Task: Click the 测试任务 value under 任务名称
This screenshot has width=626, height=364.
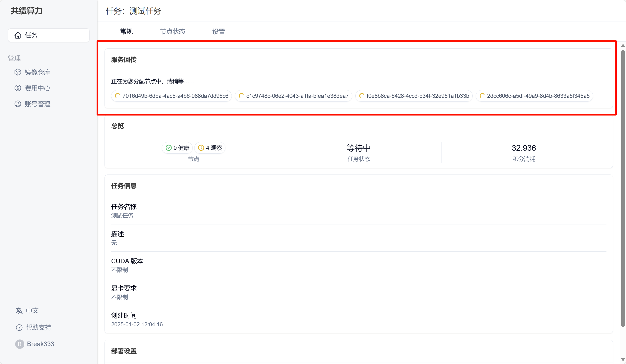Action: click(x=122, y=215)
